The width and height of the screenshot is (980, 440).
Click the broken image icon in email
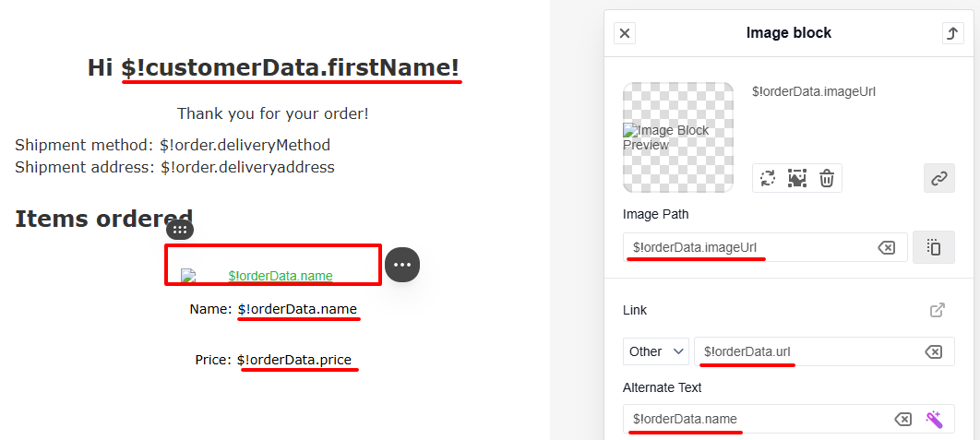188,276
